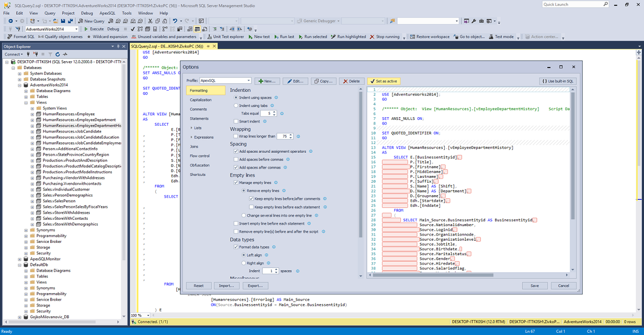Click the Execute query play icon
The image size is (644, 335).
[86, 29]
